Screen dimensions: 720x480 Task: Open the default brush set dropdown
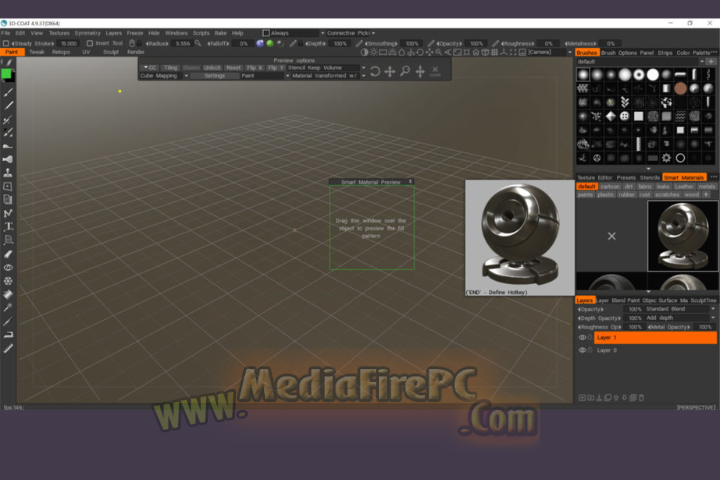641,62
